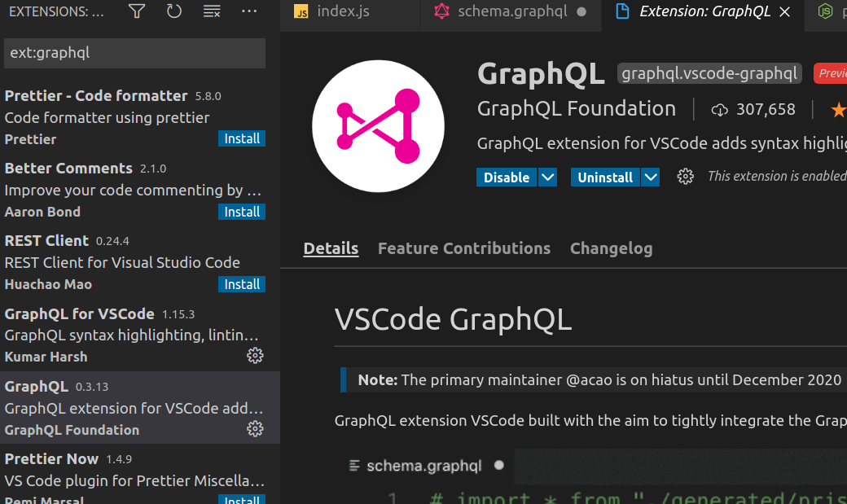Click the JS file icon on index.js tab
847x504 pixels.
(x=301, y=11)
